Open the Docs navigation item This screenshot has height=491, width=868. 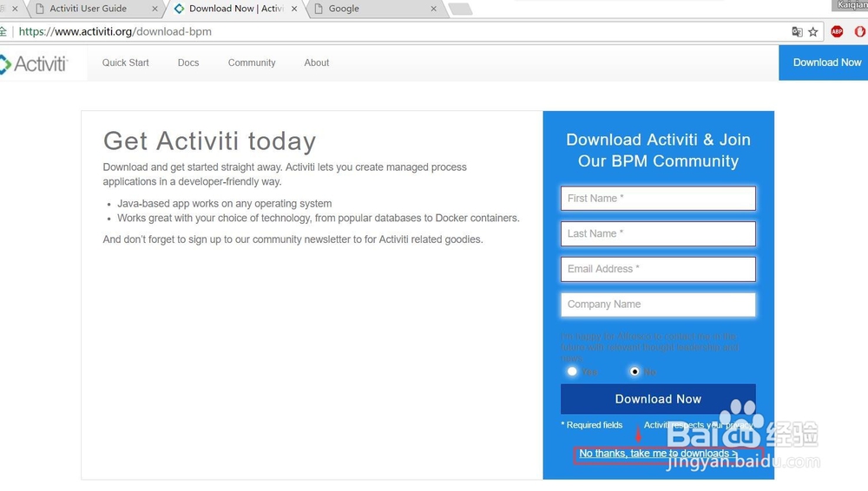coord(188,62)
